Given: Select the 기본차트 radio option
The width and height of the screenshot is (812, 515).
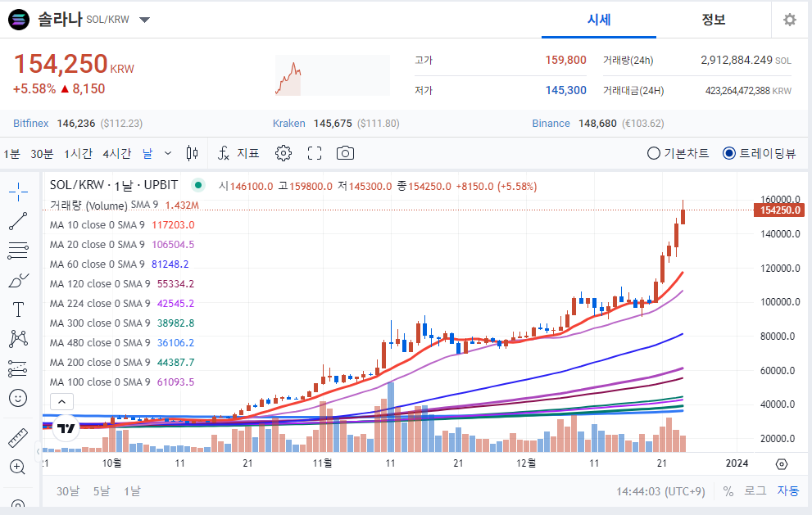Looking at the screenshot, I should pyautogui.click(x=678, y=153).
